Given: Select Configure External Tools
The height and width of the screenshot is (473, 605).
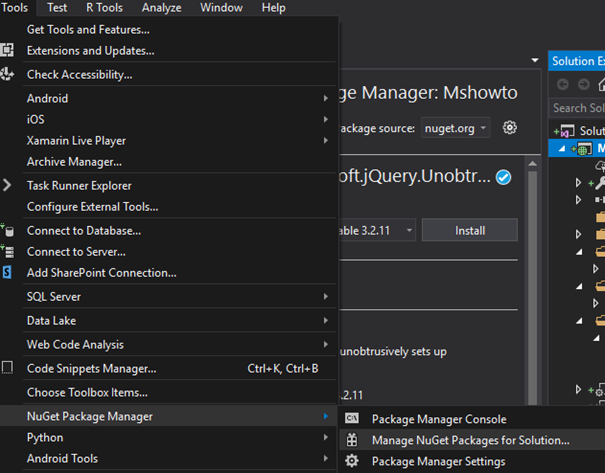Looking at the screenshot, I should 169,207.
